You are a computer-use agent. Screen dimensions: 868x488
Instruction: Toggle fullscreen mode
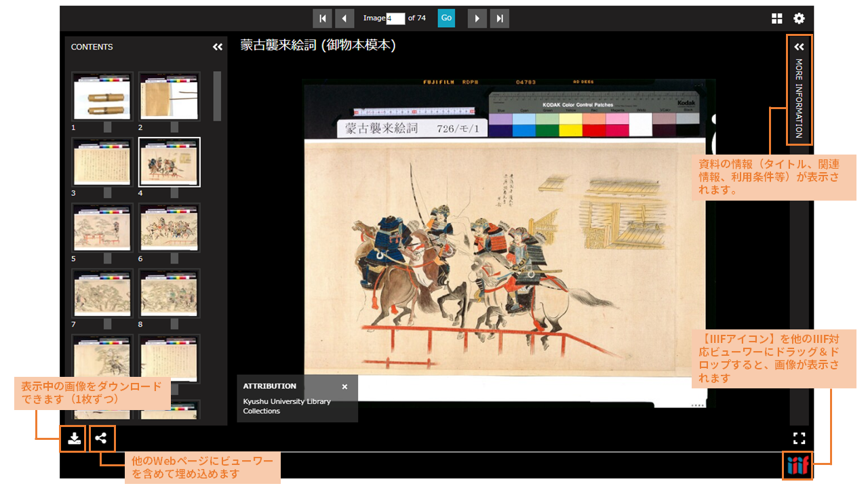[x=799, y=438]
